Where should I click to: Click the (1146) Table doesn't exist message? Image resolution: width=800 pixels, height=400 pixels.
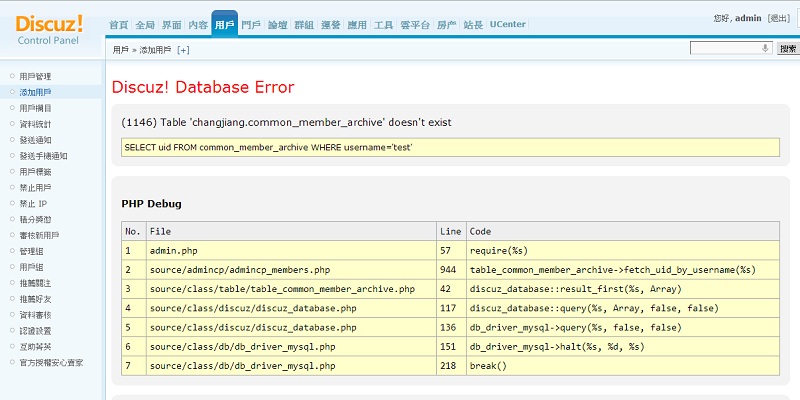(x=286, y=122)
